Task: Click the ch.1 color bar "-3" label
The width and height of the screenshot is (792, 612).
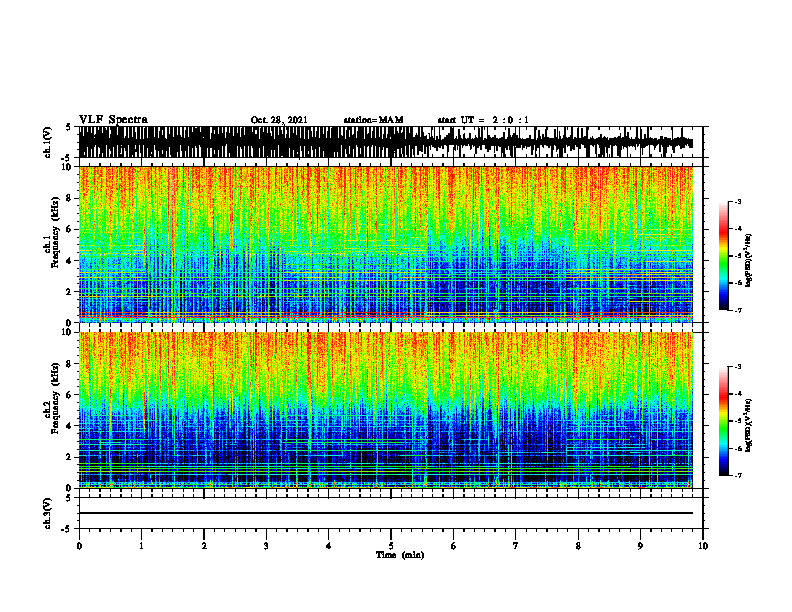Action: pos(737,201)
